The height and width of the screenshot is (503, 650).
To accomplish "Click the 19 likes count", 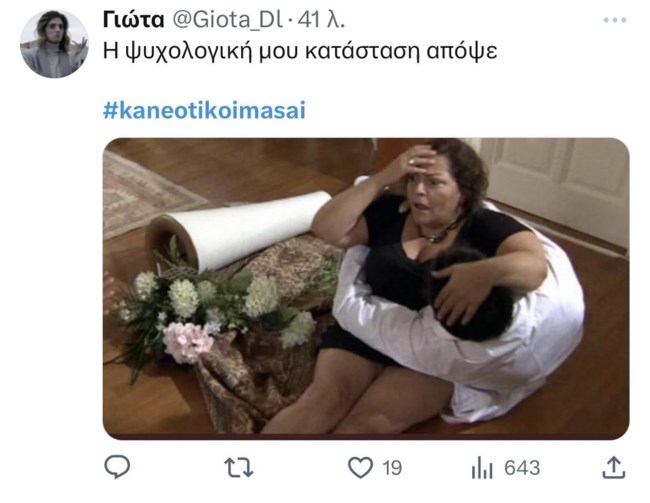I will [x=392, y=468].
